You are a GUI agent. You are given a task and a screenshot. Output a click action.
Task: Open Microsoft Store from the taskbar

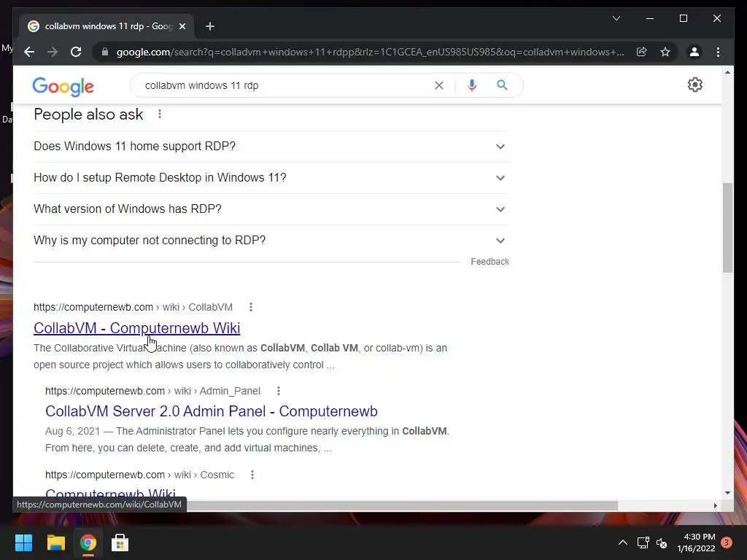120,542
